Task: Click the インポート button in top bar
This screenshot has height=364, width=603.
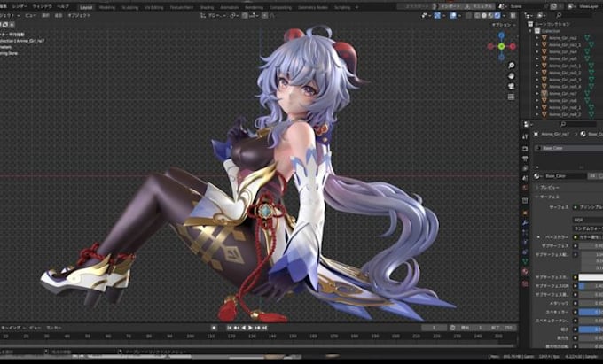Action: [450, 6]
